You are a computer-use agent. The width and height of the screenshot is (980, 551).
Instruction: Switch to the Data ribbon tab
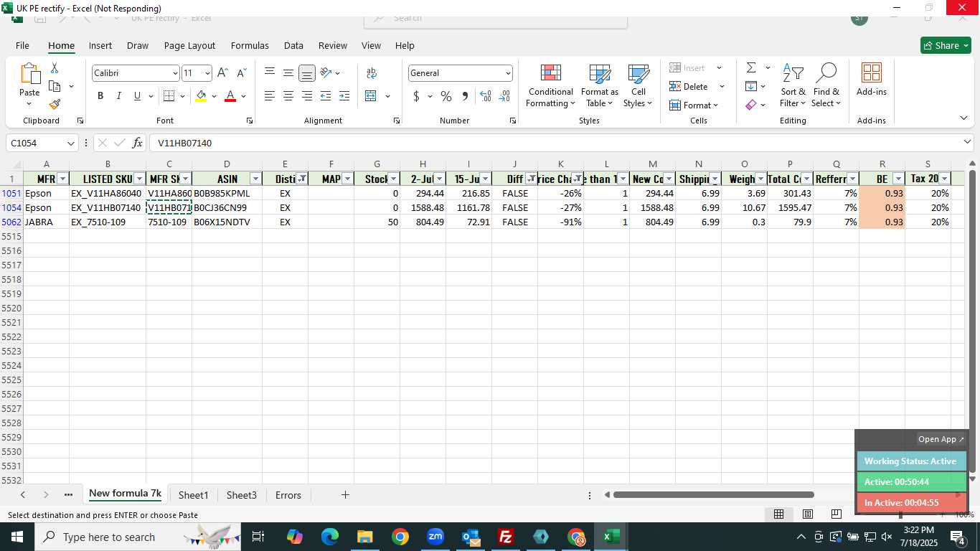click(x=293, y=45)
